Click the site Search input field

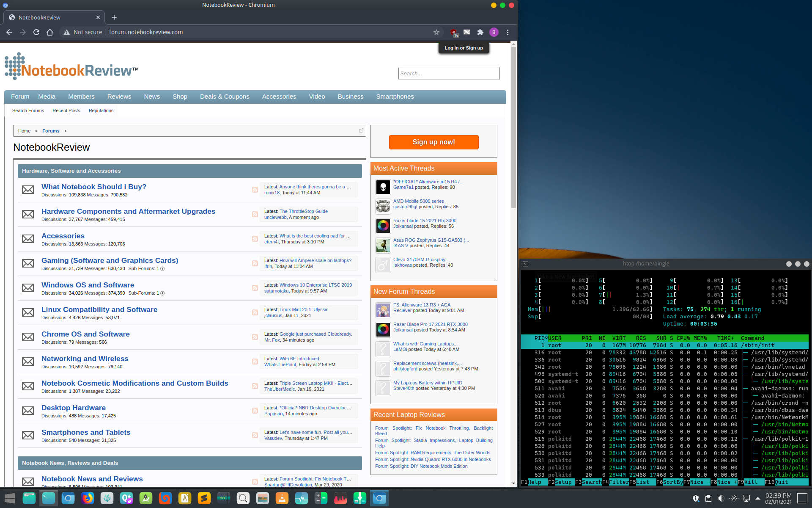click(x=449, y=73)
